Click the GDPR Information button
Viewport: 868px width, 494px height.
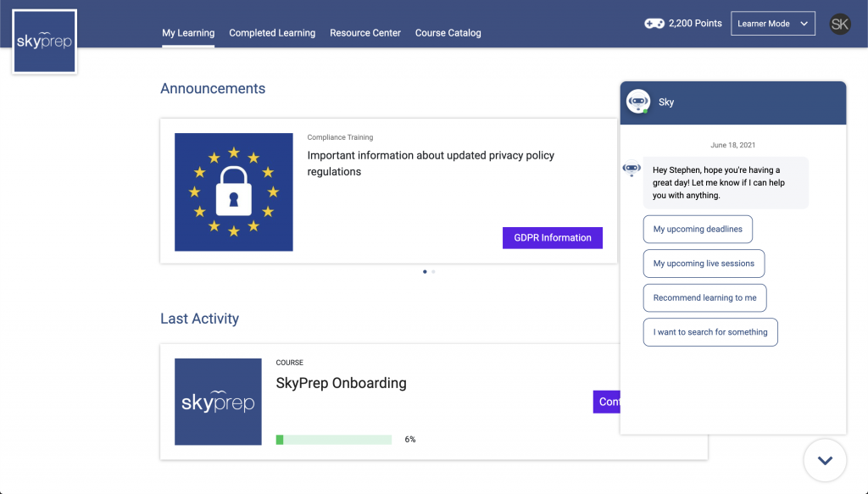point(553,238)
